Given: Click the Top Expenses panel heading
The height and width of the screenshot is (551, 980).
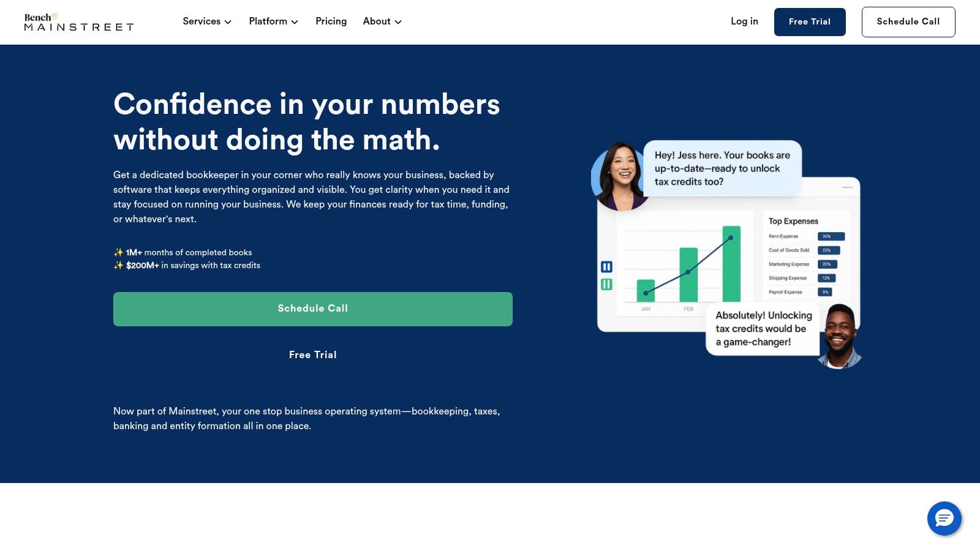Looking at the screenshot, I should [793, 221].
